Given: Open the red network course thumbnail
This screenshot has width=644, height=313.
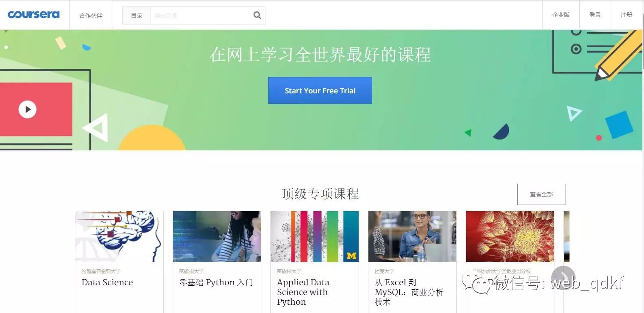Looking at the screenshot, I should pyautogui.click(x=510, y=236).
